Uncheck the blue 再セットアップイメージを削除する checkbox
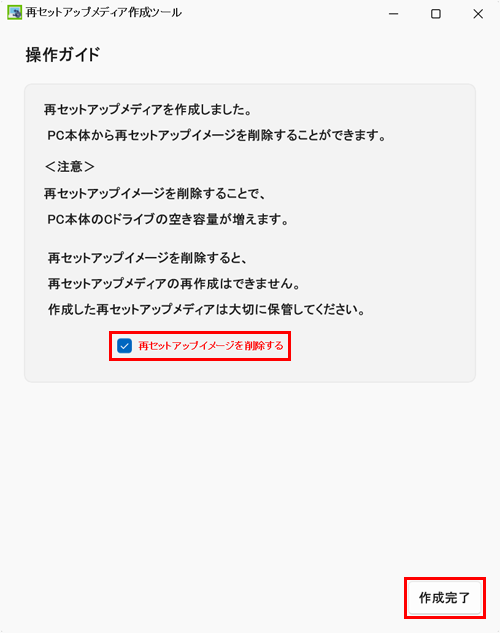Viewport: 500px width, 633px height. point(124,346)
